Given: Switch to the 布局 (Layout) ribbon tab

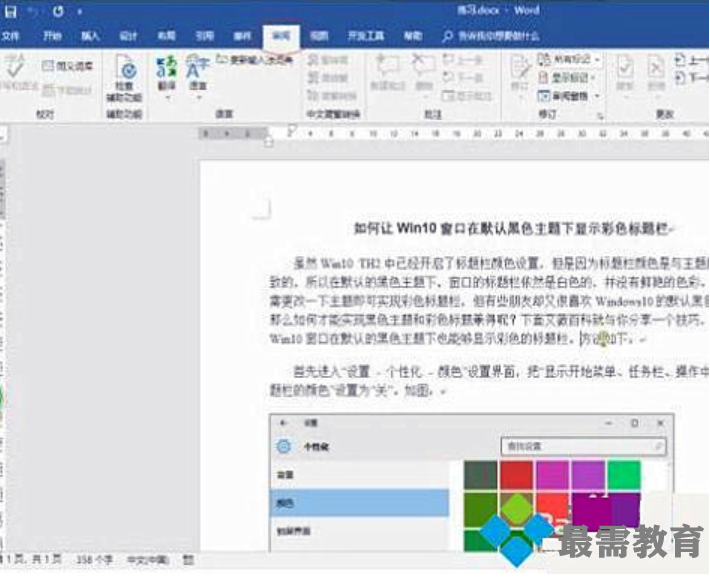Looking at the screenshot, I should (x=166, y=36).
